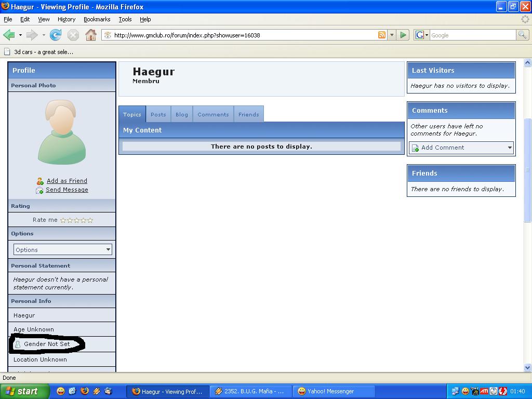Image resolution: width=532 pixels, height=399 pixels.
Task: Open the Edit menu
Action: pos(25,19)
